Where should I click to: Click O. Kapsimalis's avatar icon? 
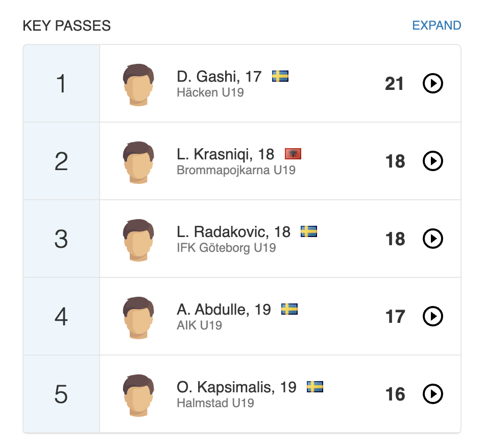tap(138, 395)
